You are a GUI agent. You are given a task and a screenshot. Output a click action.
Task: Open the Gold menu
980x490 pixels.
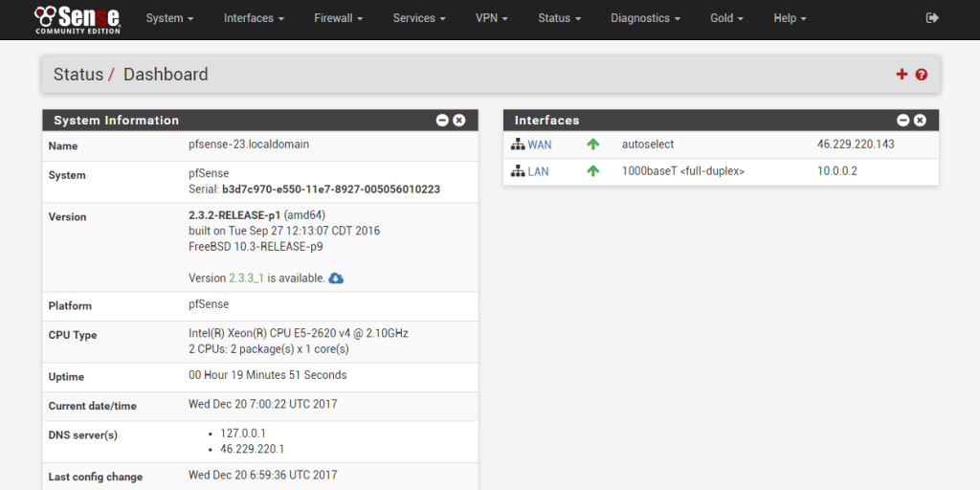point(726,19)
